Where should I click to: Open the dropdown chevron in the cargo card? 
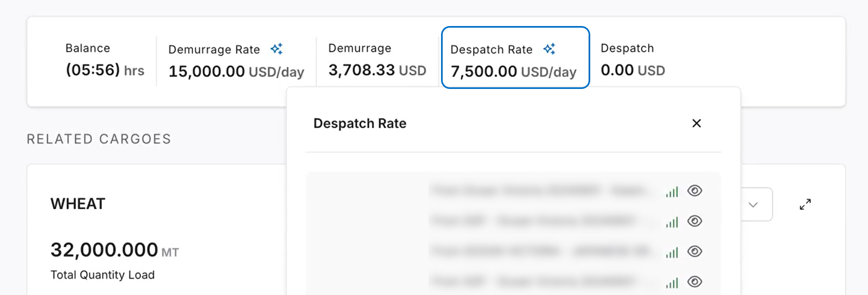tap(753, 204)
